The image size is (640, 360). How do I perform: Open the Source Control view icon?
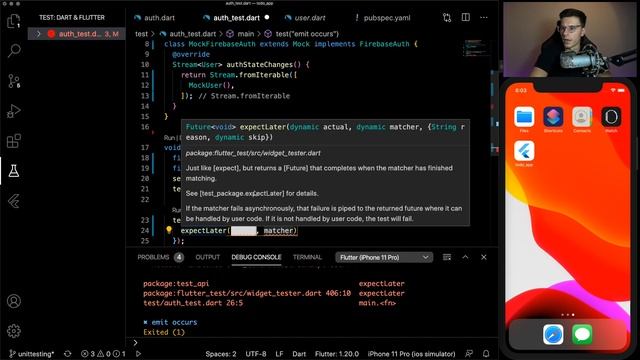coord(14,81)
